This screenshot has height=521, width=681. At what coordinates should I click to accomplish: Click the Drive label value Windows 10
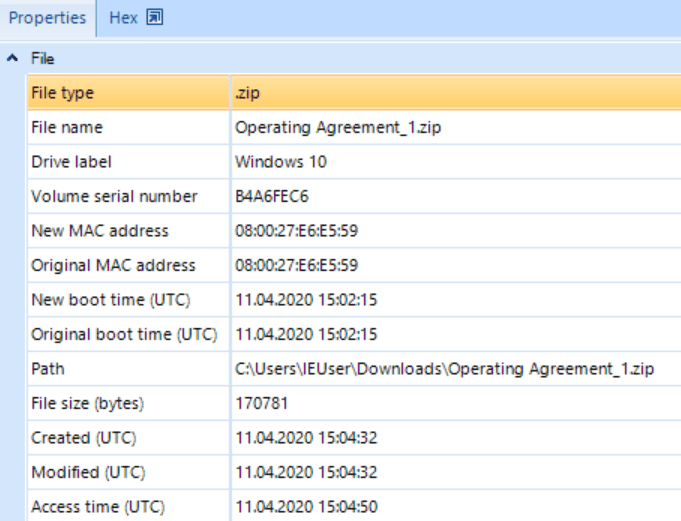click(281, 162)
